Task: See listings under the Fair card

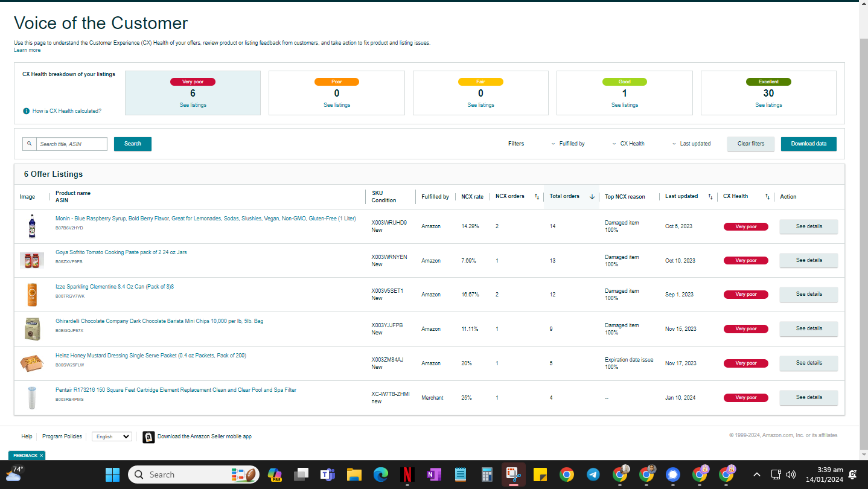Action: (x=480, y=105)
